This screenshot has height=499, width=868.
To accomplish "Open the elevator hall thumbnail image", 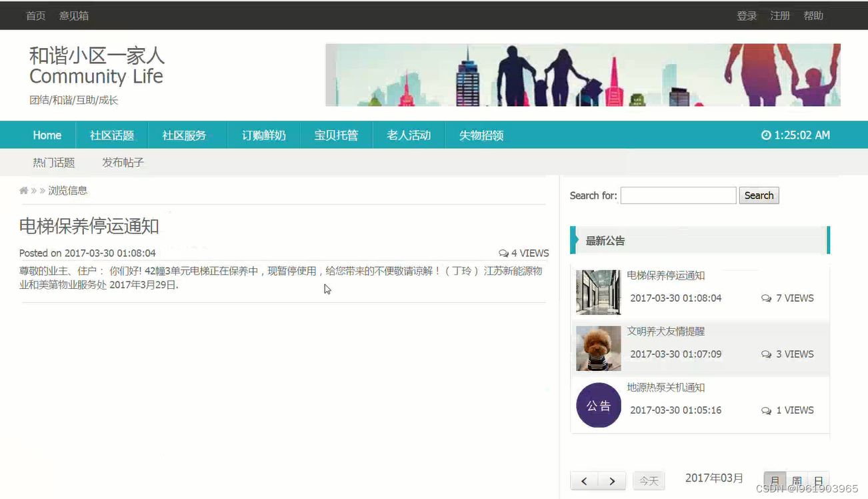I will [598, 292].
